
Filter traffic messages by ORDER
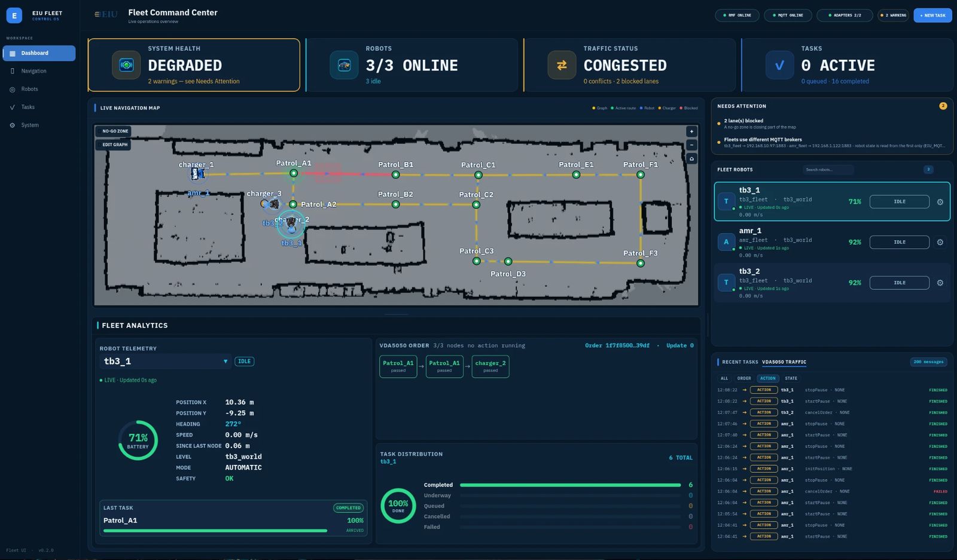(744, 378)
